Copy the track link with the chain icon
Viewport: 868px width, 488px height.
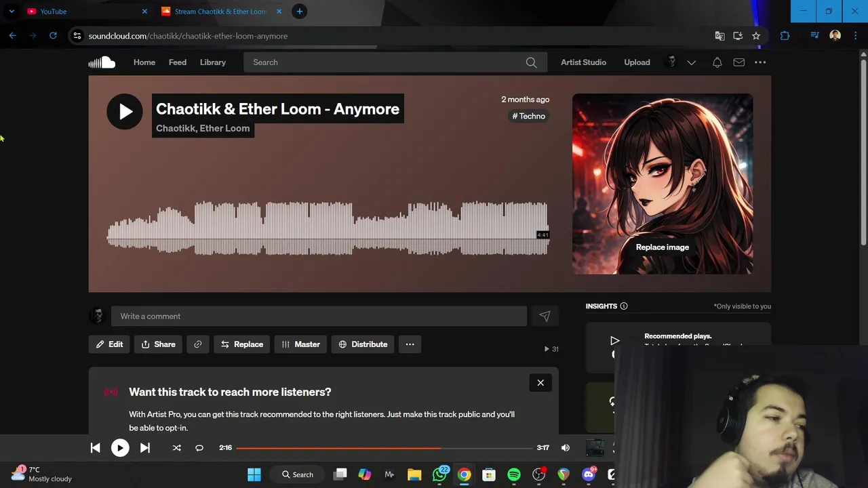point(197,344)
